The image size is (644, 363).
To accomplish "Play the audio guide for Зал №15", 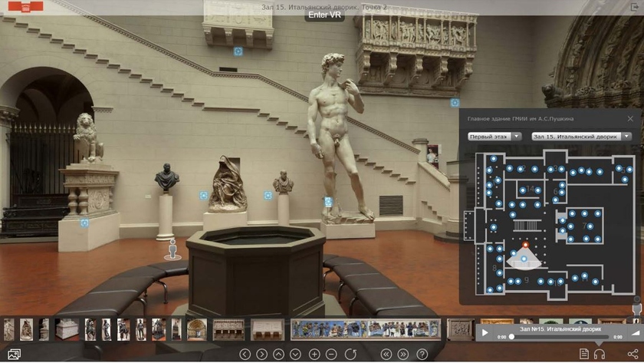I will pos(485,333).
